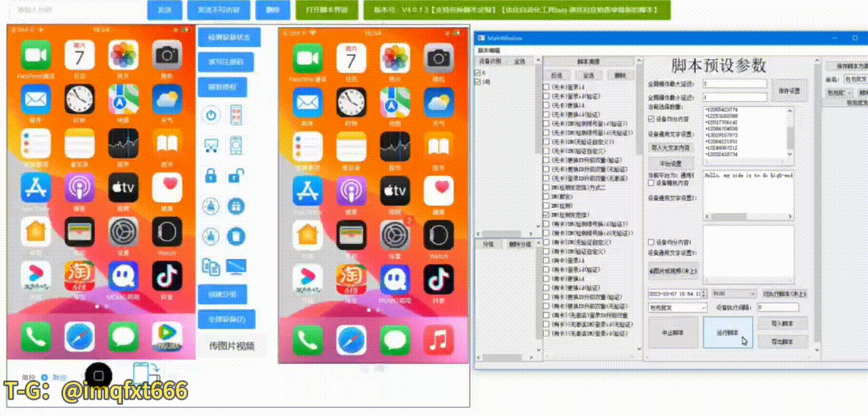Click the open padlock unlock icon
Viewport: 868px width, 416px height.
236,175
